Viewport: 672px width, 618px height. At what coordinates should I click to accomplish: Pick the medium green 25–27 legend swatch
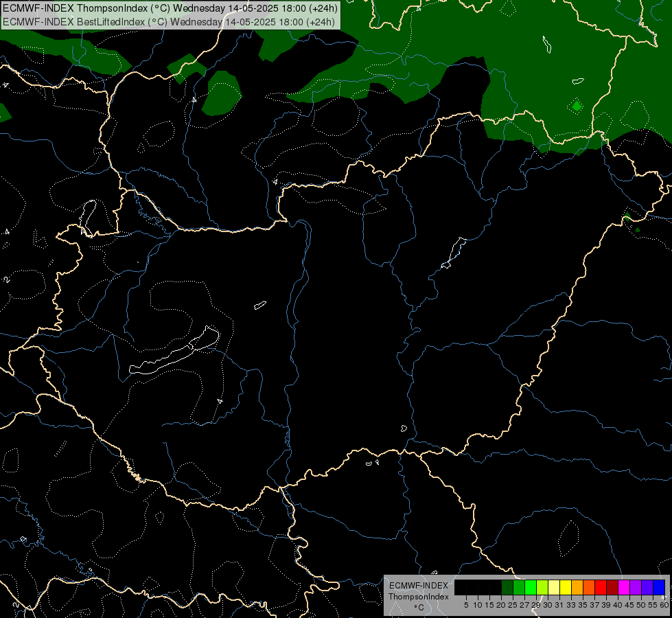pyautogui.click(x=519, y=587)
